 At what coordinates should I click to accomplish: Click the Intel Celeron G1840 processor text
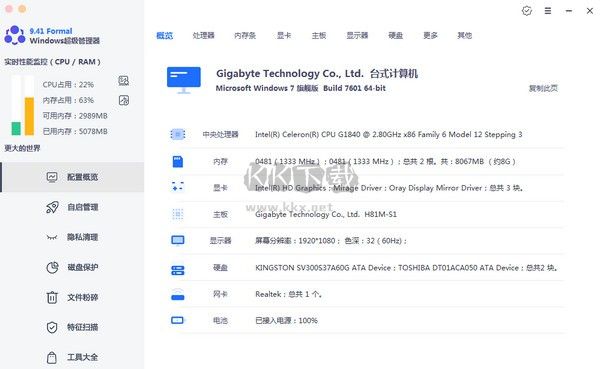point(389,134)
